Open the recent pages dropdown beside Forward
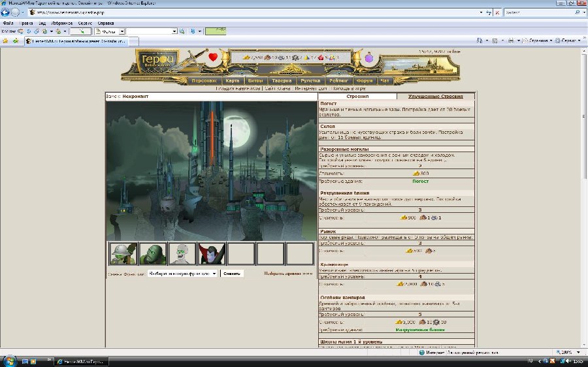 [x=22, y=12]
